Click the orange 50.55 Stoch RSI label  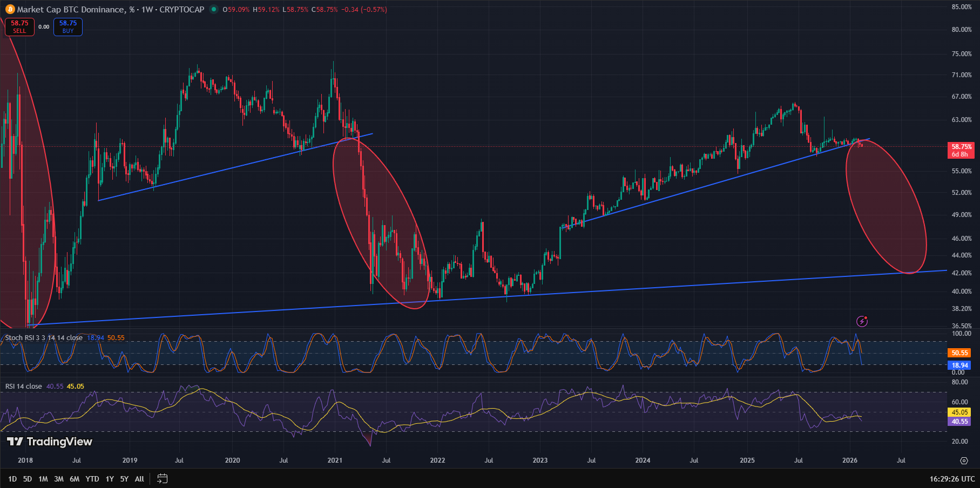[x=959, y=353]
